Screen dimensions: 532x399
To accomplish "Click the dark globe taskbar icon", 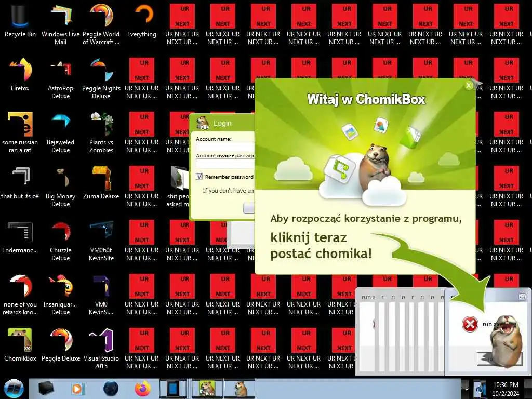I will [111, 389].
